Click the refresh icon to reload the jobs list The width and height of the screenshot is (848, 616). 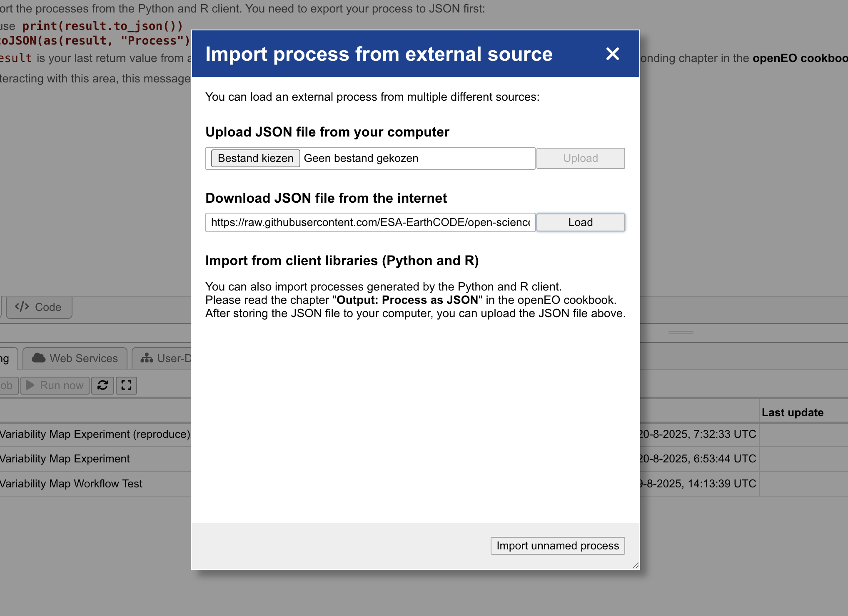tap(102, 385)
